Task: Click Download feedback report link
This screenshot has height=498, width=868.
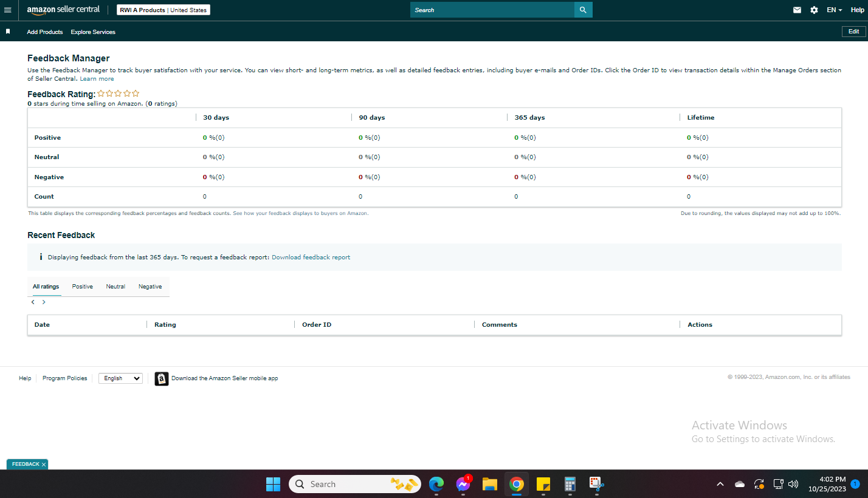Action: pyautogui.click(x=311, y=258)
